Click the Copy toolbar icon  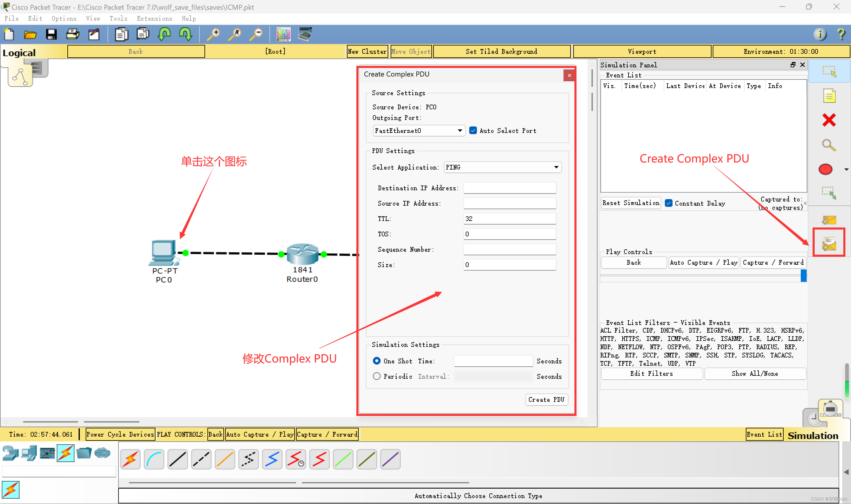coord(121,34)
